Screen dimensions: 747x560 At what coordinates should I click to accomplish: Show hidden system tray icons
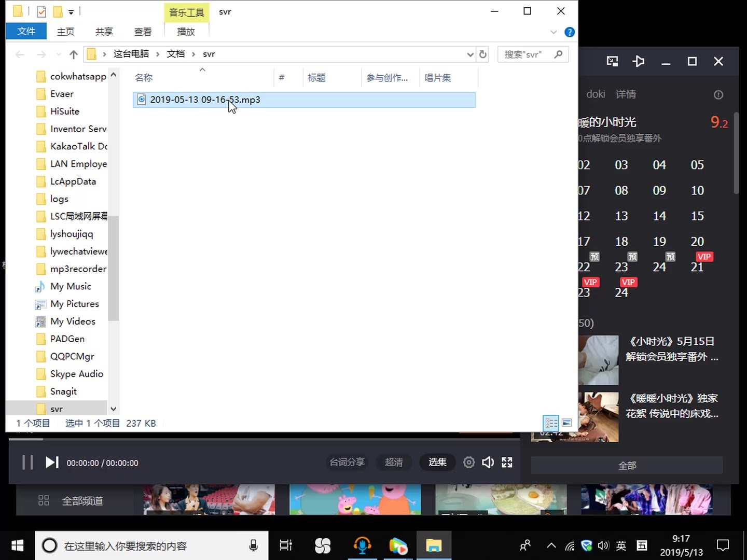tap(551, 545)
